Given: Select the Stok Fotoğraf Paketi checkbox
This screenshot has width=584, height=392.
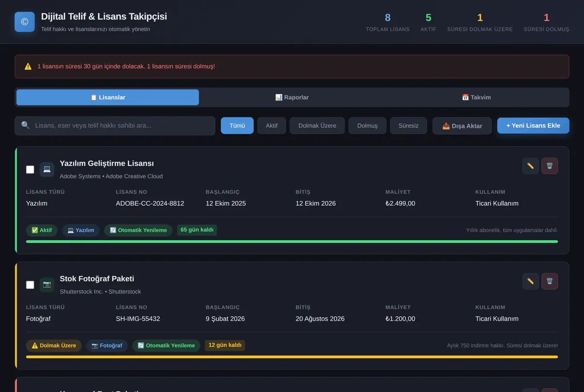Looking at the screenshot, I should 30,285.
